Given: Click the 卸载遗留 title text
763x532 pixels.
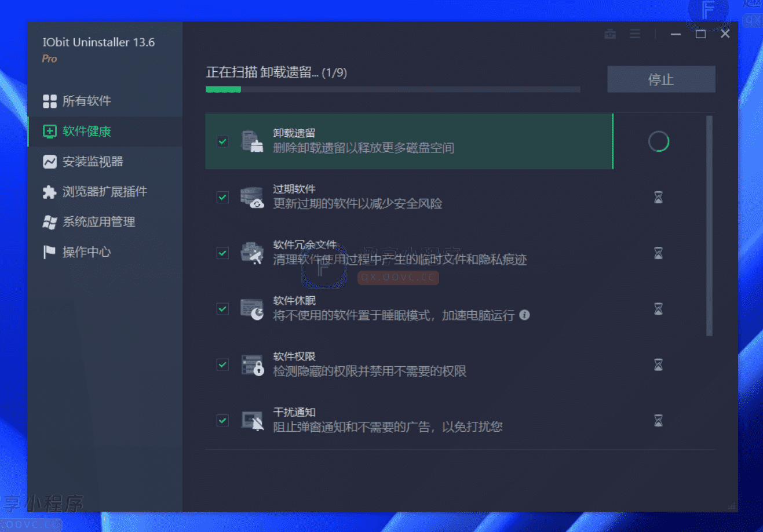Looking at the screenshot, I should 294,133.
